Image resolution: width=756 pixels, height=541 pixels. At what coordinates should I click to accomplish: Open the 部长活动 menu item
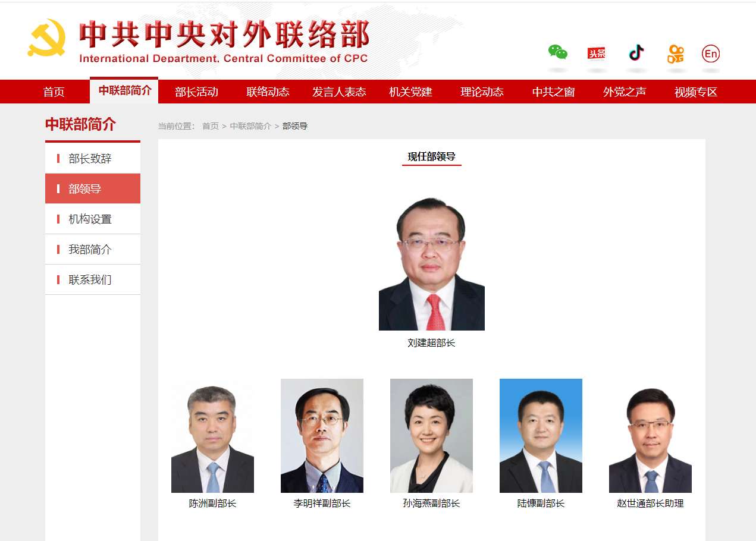tap(197, 92)
